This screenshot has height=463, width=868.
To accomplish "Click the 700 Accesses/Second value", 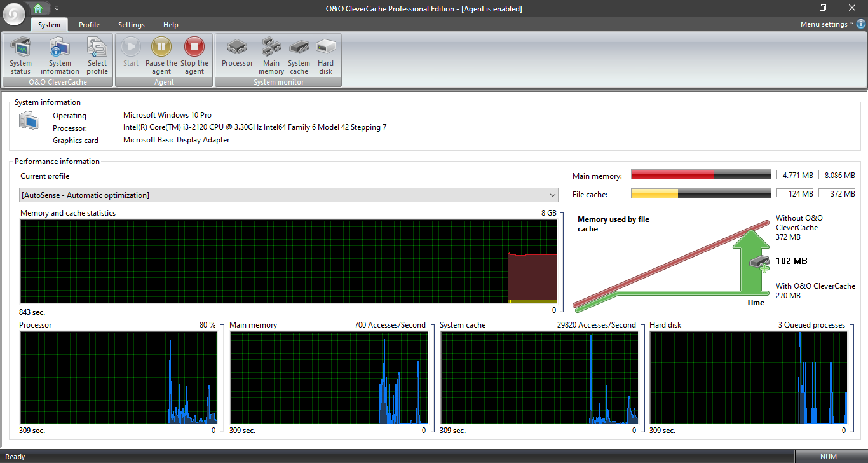I will 390,325.
